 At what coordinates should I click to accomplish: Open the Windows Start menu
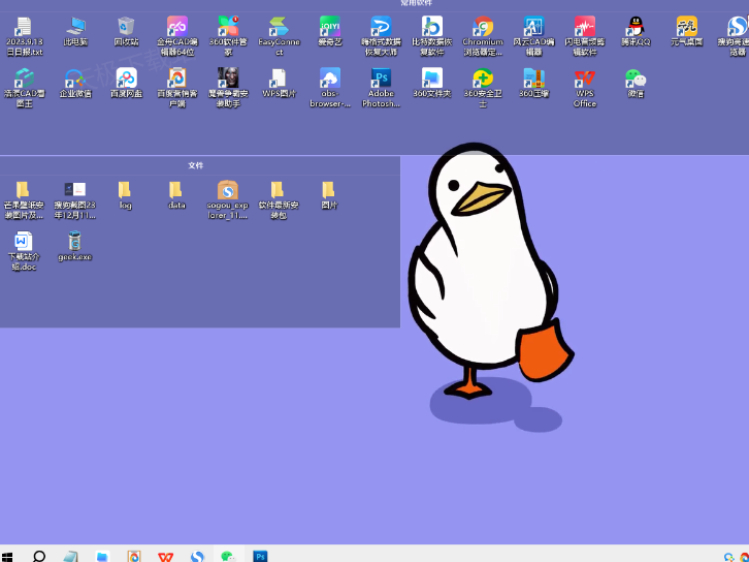click(7, 556)
